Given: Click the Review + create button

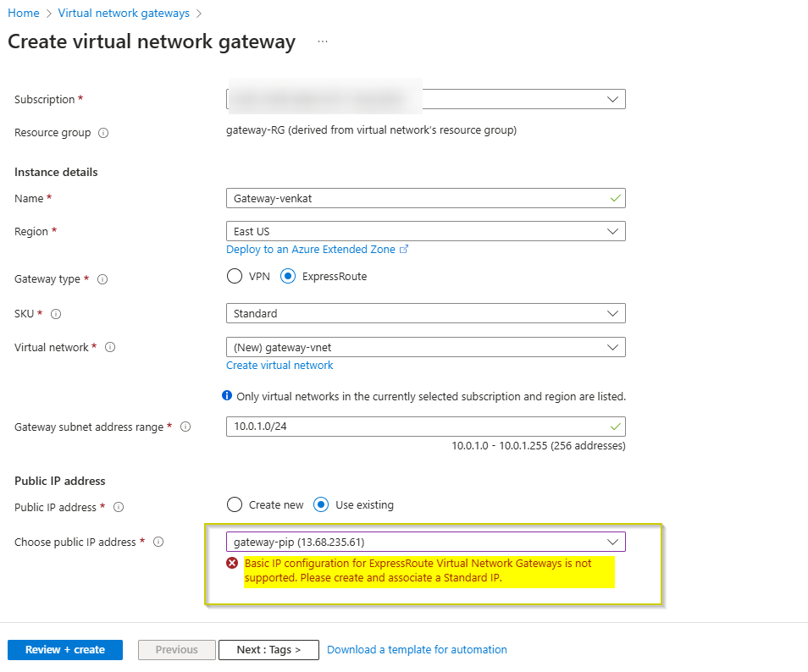Looking at the screenshot, I should point(64,649).
